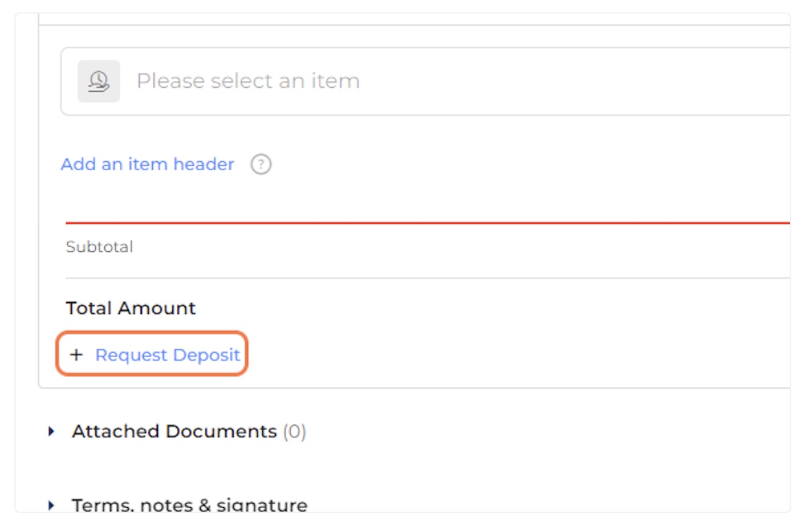Focus the 'Please select an item' field

coord(425,81)
